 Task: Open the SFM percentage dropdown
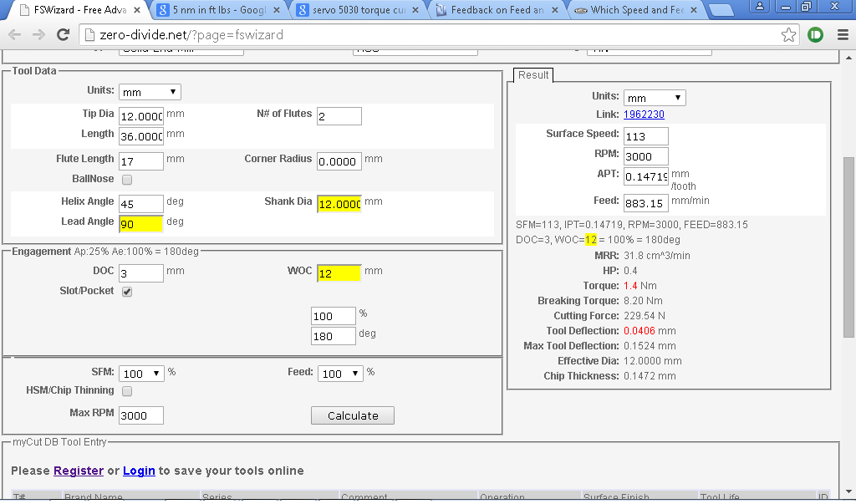(141, 374)
